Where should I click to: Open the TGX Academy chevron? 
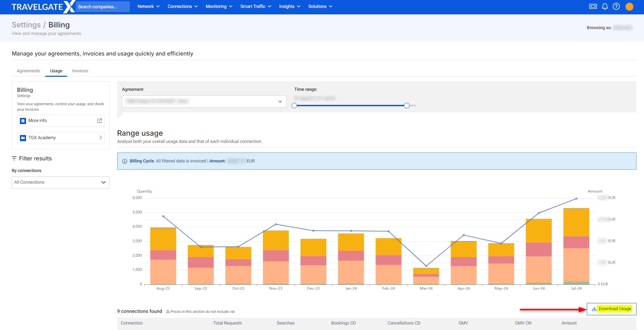pos(100,138)
